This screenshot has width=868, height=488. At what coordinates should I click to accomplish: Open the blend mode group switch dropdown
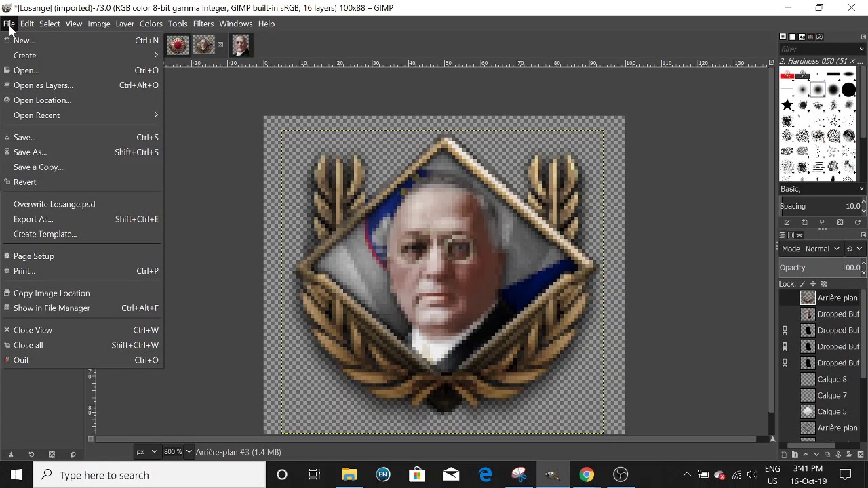[854, 249]
